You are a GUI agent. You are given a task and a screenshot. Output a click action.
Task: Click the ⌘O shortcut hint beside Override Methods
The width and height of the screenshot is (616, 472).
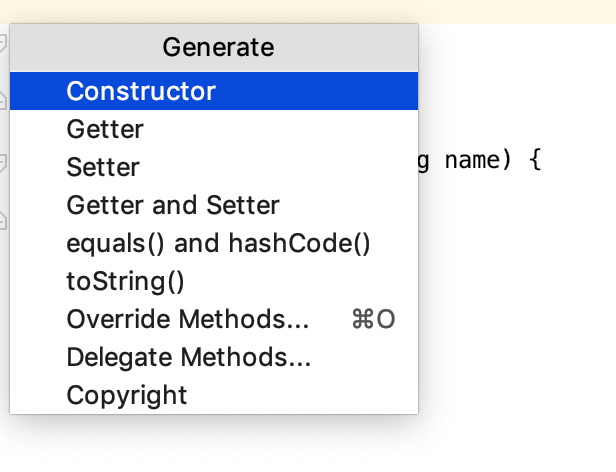pos(373,319)
